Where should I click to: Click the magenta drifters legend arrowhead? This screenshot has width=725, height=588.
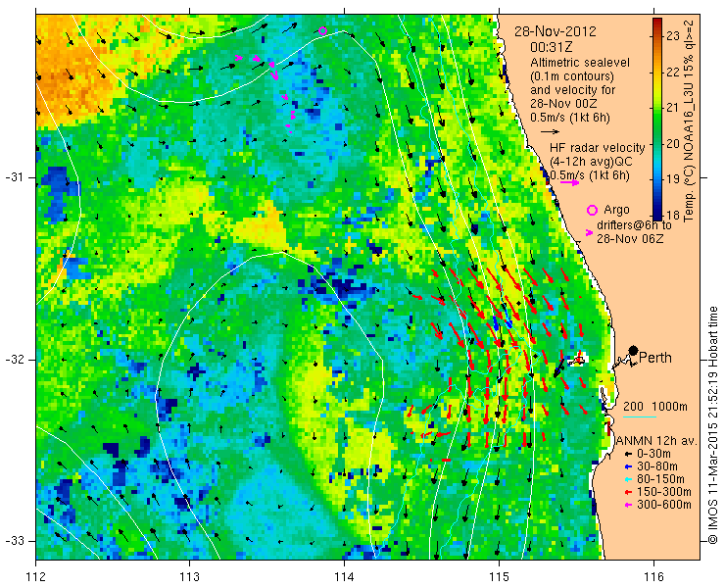click(x=589, y=232)
